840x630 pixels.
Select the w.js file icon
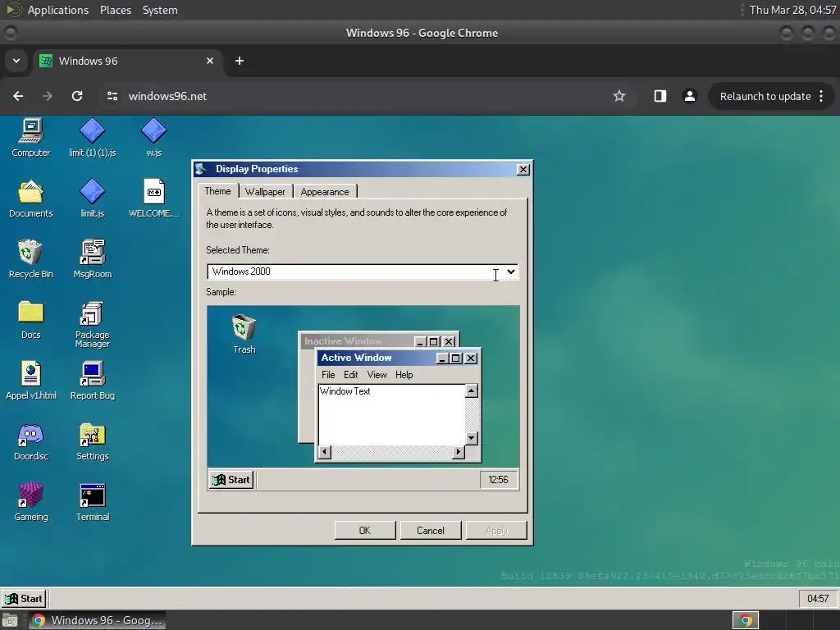coord(153,138)
